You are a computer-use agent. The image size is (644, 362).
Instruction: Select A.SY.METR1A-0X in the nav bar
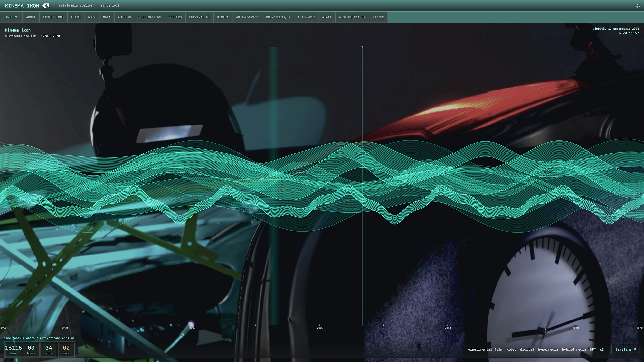352,17
